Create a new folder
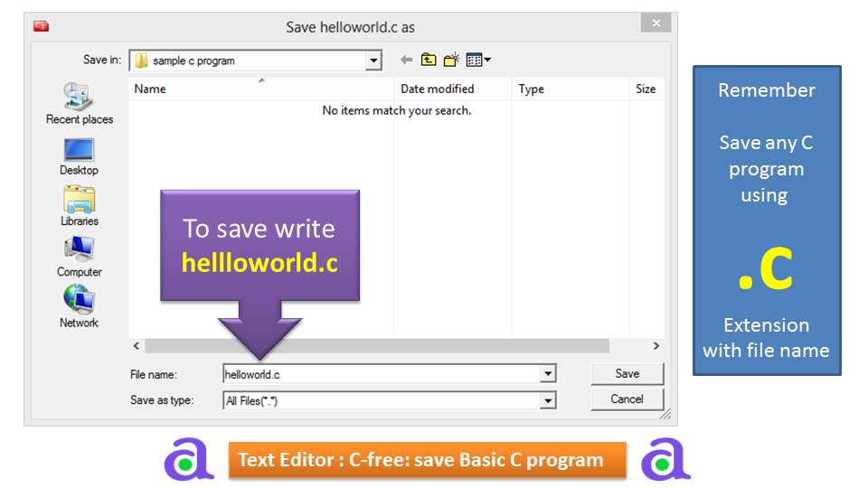This screenshot has width=868, height=488. pos(452,60)
